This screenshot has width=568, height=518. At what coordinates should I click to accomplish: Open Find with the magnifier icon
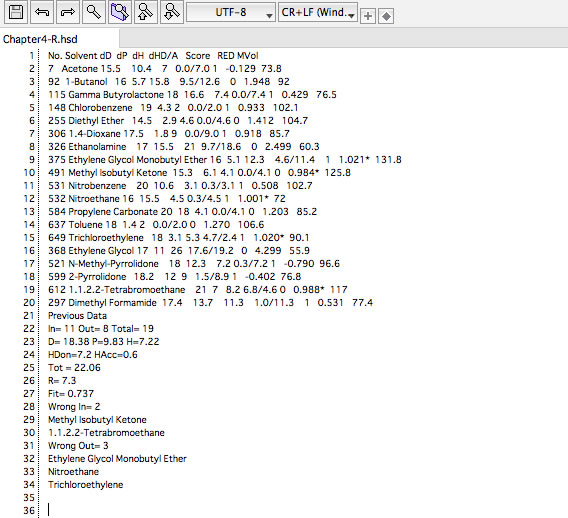tap(94, 13)
